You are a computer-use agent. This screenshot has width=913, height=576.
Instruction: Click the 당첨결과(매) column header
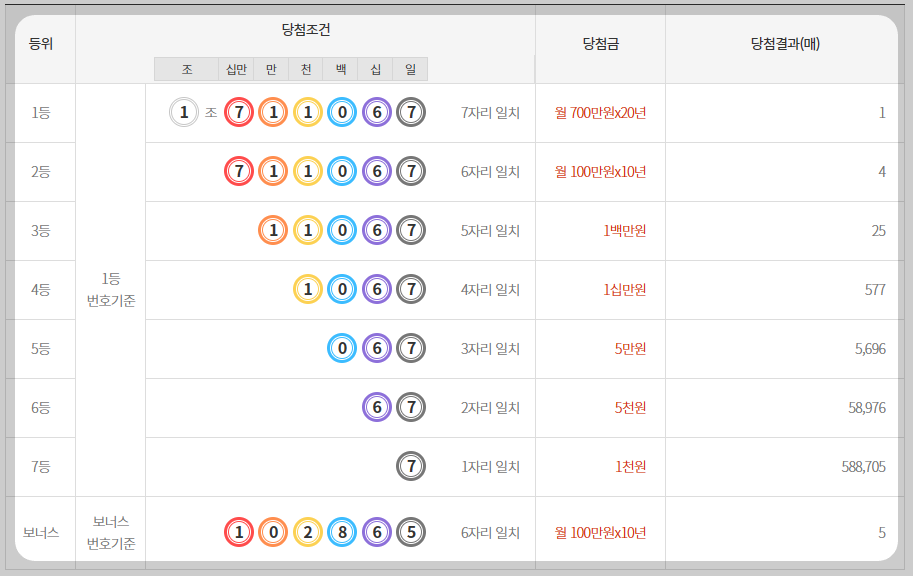coord(784,44)
